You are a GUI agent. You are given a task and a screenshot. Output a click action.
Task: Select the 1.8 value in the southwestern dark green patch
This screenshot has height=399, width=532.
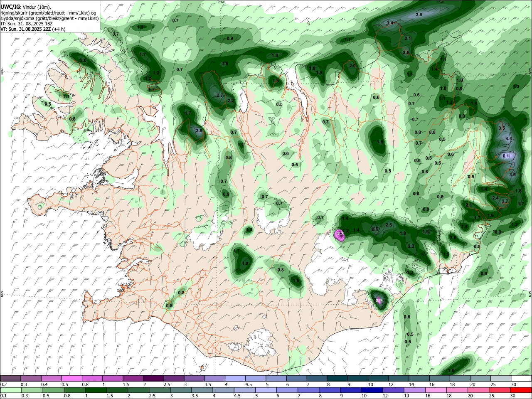tap(245, 264)
